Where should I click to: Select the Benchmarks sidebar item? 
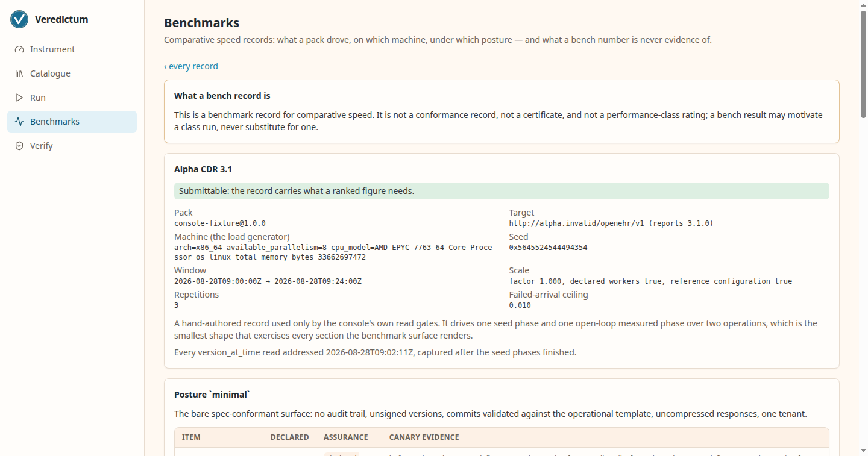click(x=72, y=122)
